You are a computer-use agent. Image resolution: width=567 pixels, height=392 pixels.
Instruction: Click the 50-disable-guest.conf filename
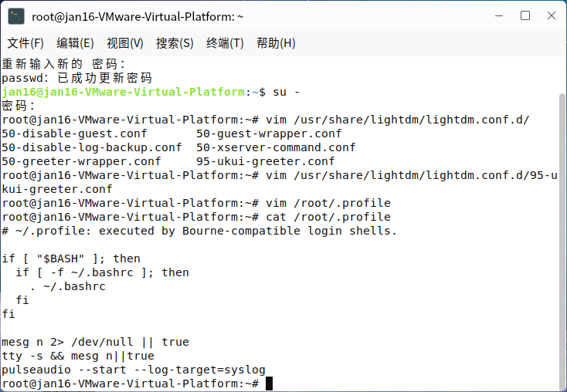pos(74,133)
